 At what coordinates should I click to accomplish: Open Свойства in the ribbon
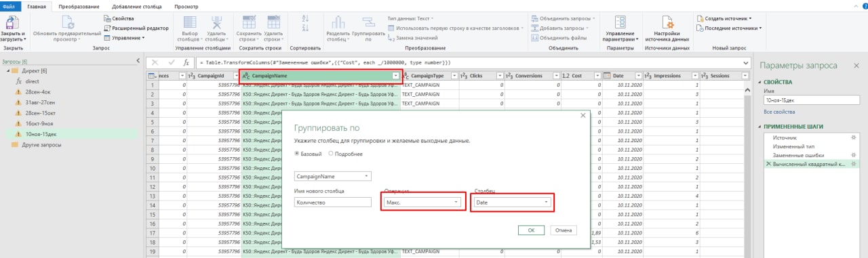[x=119, y=18]
